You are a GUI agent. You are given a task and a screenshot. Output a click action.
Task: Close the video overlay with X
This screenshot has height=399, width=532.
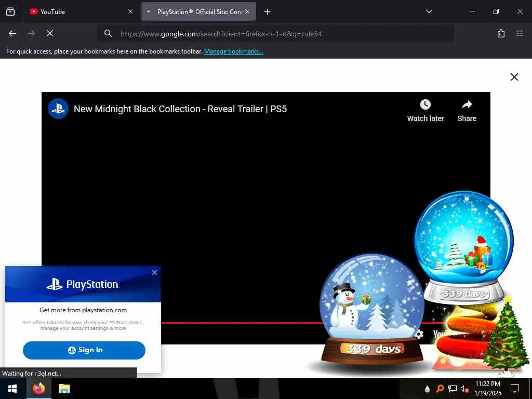514,77
